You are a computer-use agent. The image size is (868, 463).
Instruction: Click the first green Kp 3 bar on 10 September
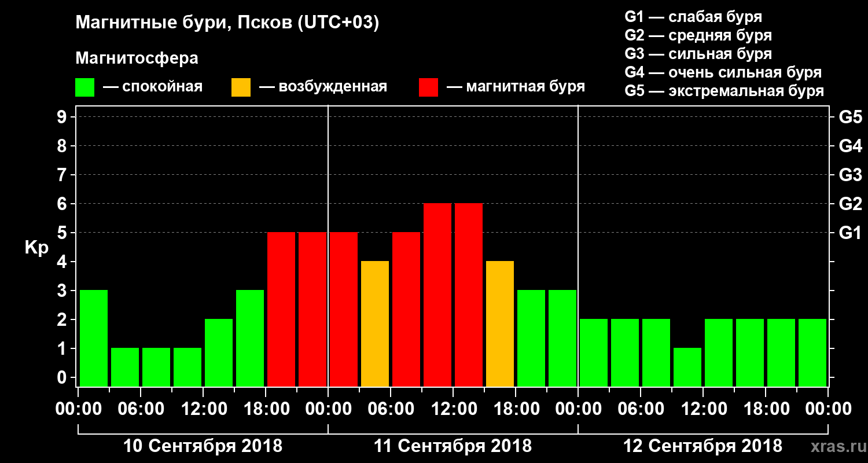coord(94,338)
